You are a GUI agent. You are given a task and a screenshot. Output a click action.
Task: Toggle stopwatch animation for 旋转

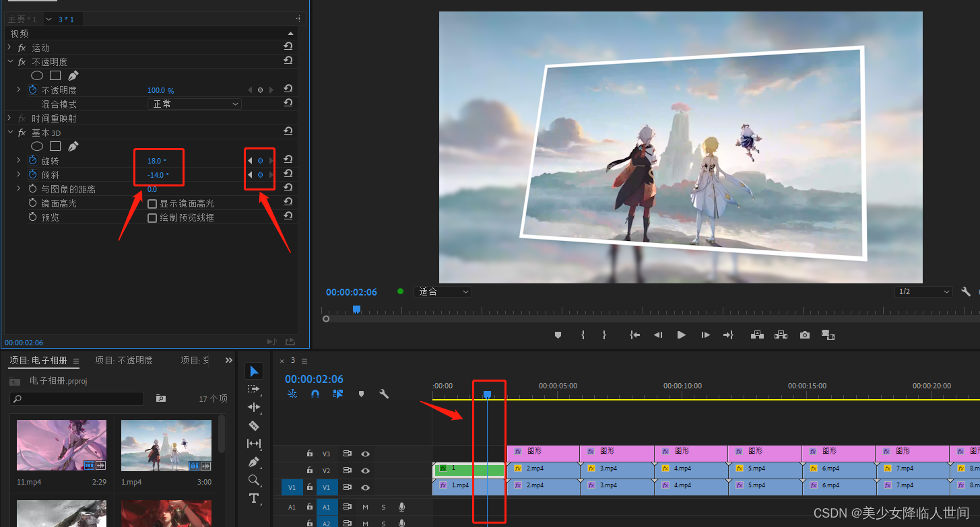(32, 160)
